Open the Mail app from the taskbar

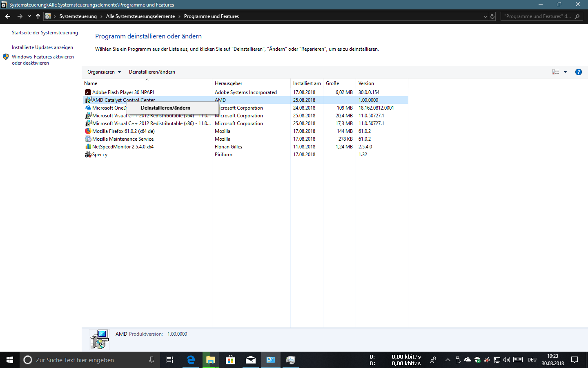coord(251,360)
